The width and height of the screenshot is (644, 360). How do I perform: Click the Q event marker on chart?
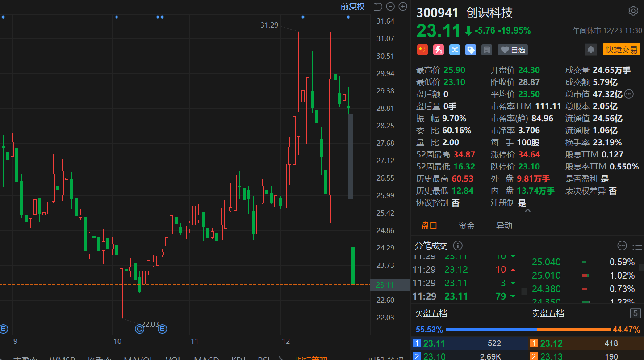point(139,329)
